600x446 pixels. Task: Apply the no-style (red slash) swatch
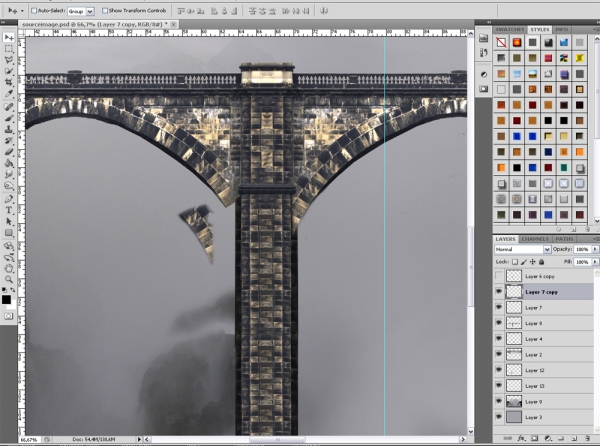click(501, 42)
